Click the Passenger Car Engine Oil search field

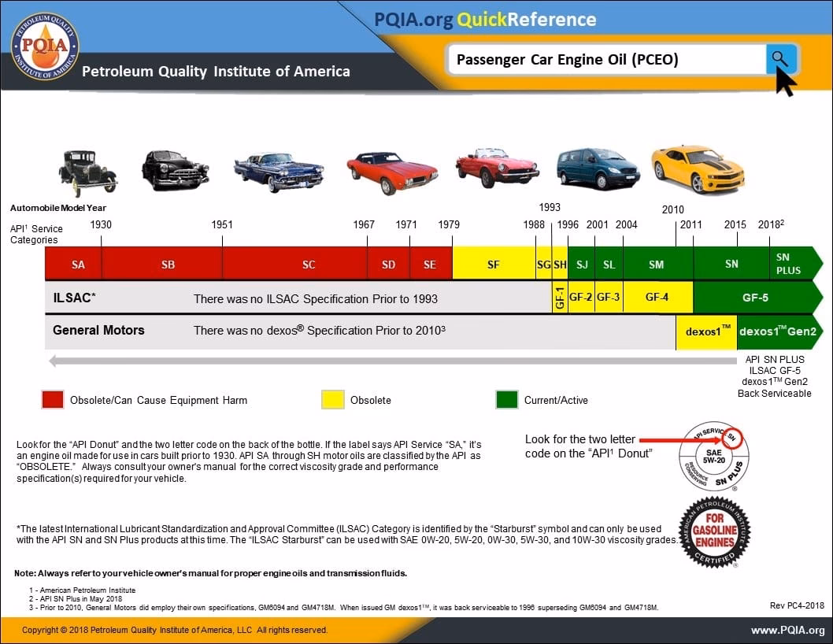coord(606,59)
